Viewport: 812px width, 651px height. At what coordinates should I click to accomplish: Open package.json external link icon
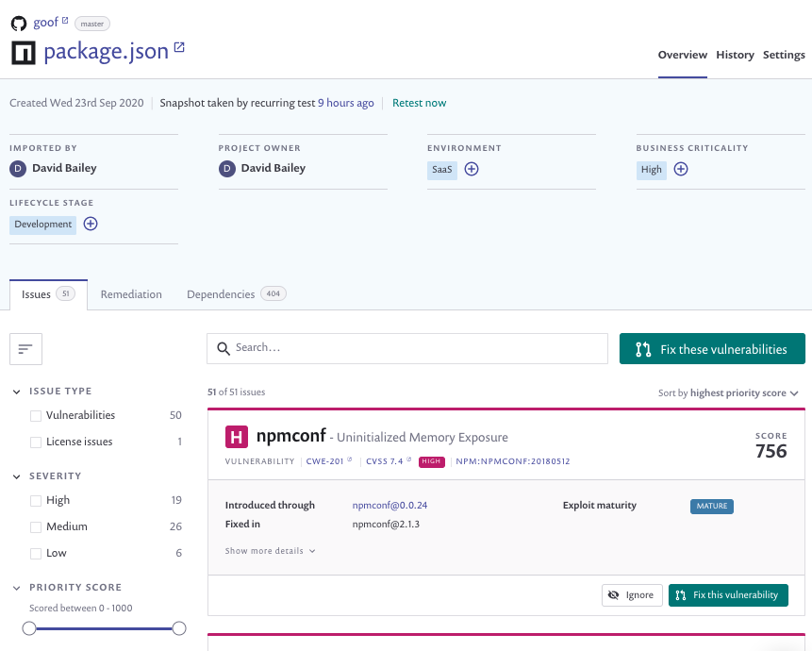click(x=179, y=47)
